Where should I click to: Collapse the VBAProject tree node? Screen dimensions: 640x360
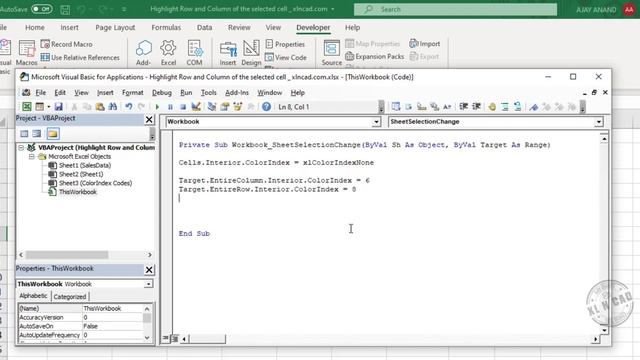(x=21, y=148)
